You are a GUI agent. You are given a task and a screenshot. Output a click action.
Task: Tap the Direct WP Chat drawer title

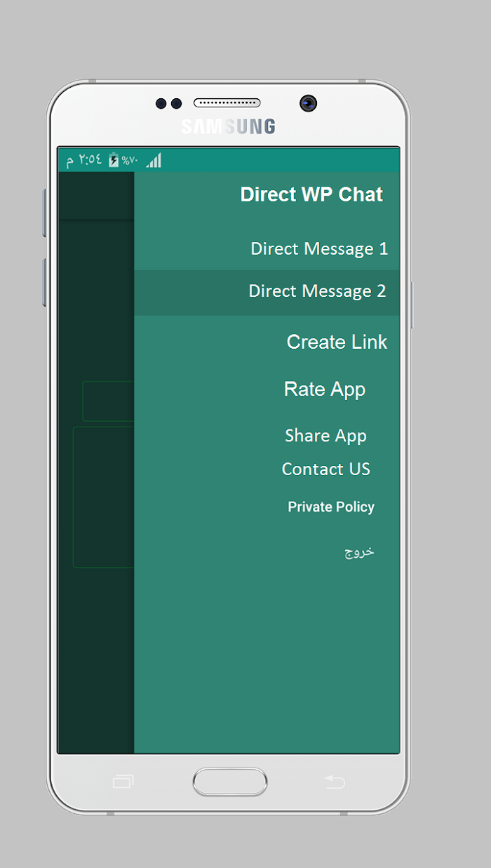click(311, 194)
